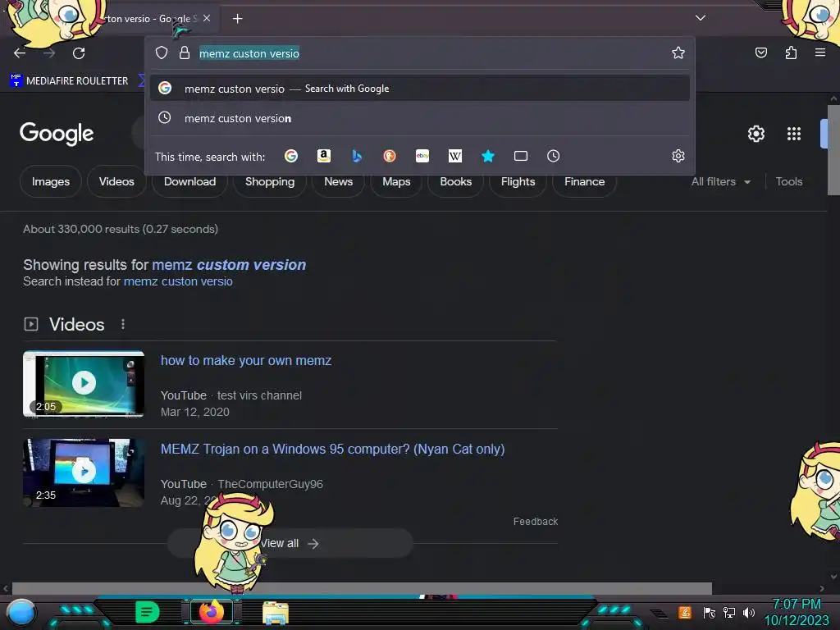
Task: Open the taskbar clock showing 7:07 PM
Action: click(797, 612)
